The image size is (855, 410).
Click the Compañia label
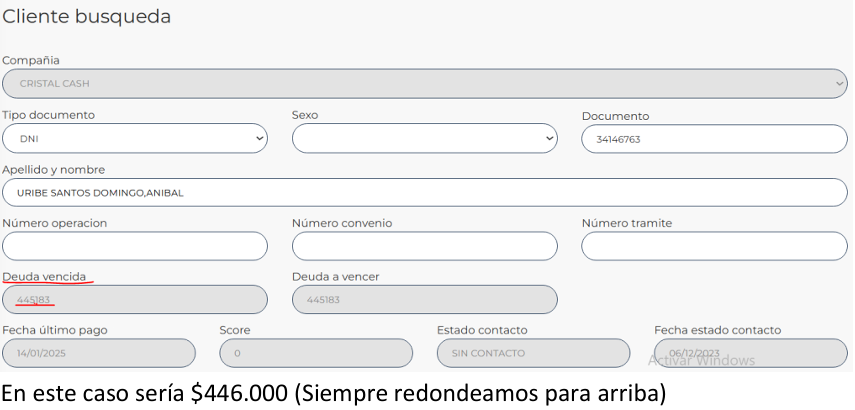click(31, 61)
